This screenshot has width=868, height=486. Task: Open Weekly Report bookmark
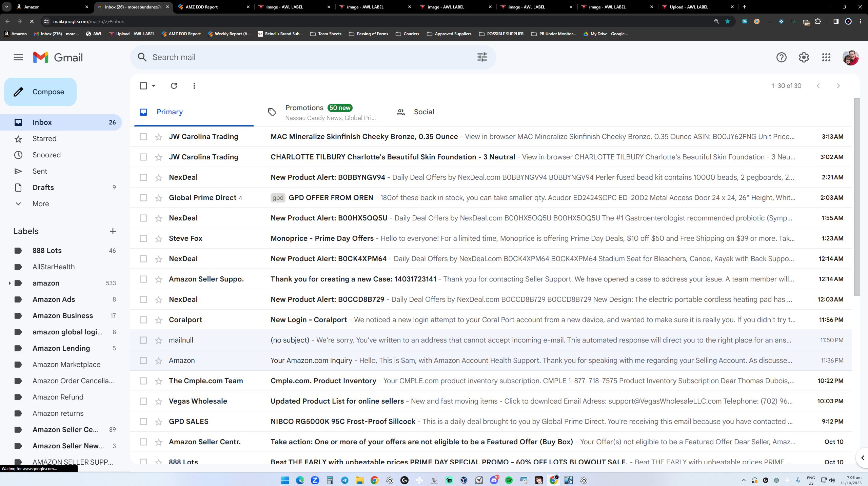(229, 34)
